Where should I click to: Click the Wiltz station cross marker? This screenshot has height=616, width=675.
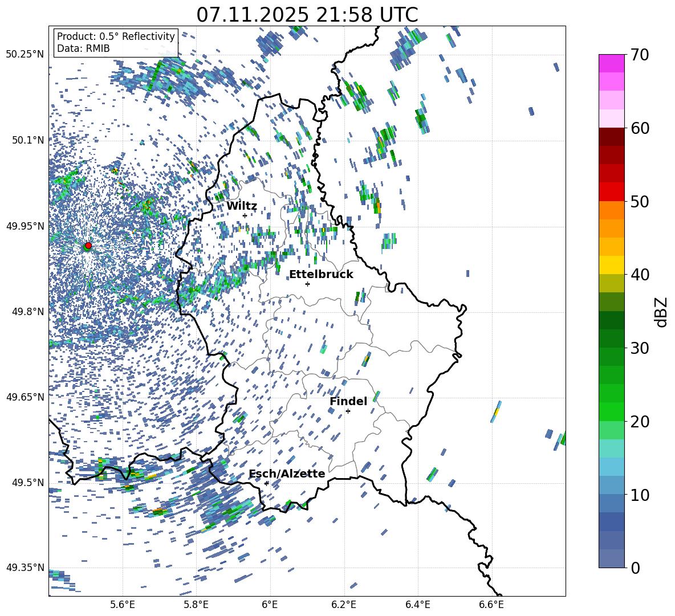(245, 215)
